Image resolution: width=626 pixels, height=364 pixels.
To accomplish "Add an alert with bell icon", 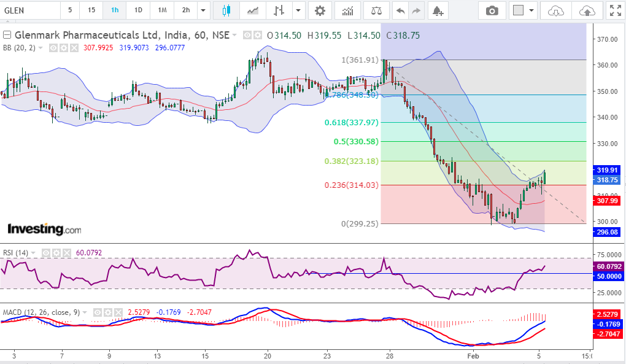I will pos(438,10).
